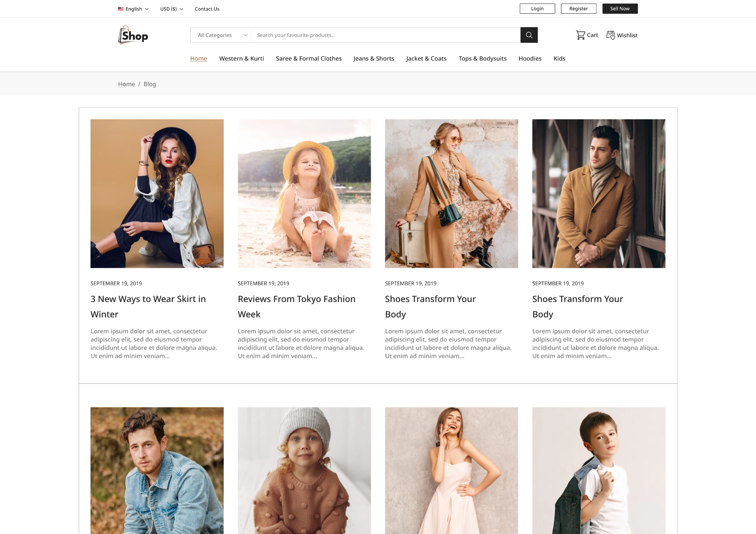Click the Shop logo
Viewport: 756px width, 534px height.
(x=133, y=35)
